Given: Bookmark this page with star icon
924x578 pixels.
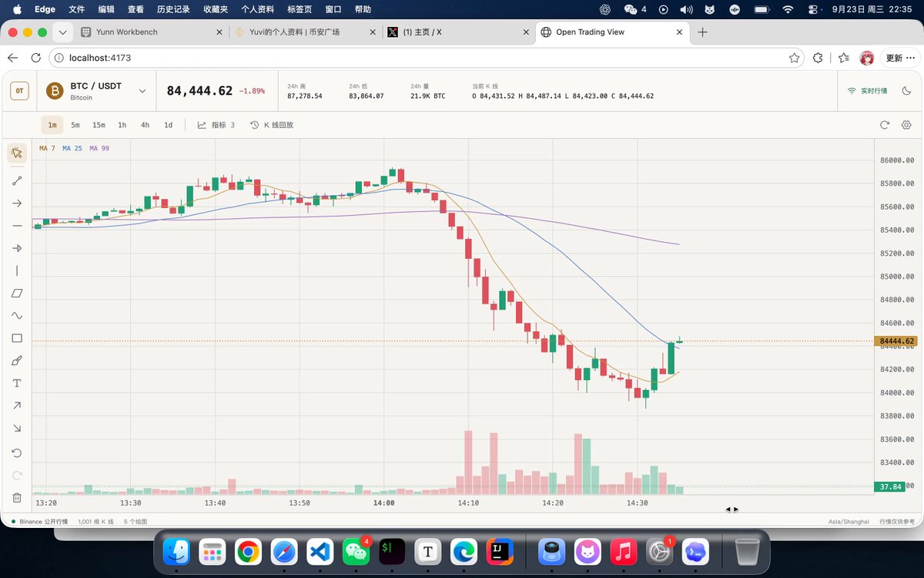Looking at the screenshot, I should coord(794,58).
